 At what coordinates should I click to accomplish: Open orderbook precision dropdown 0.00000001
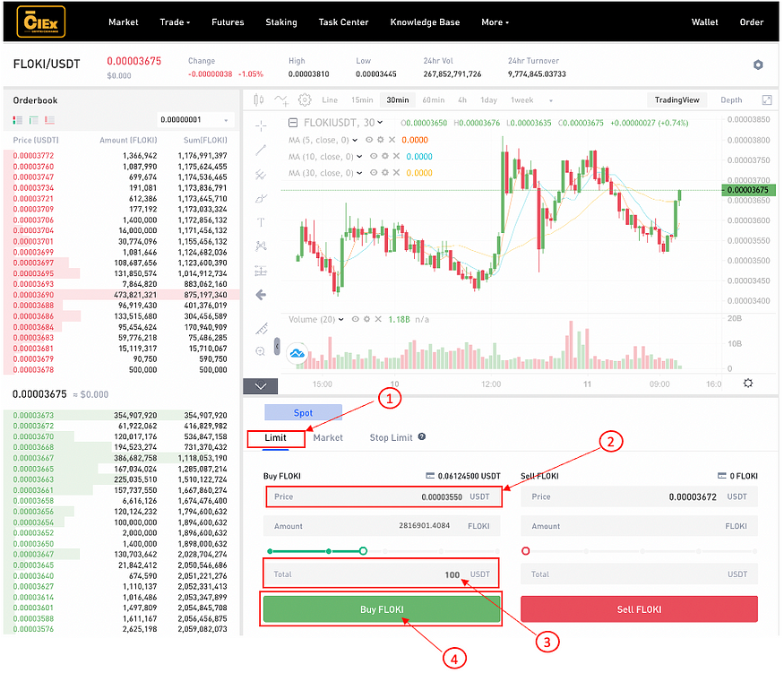[x=196, y=120]
